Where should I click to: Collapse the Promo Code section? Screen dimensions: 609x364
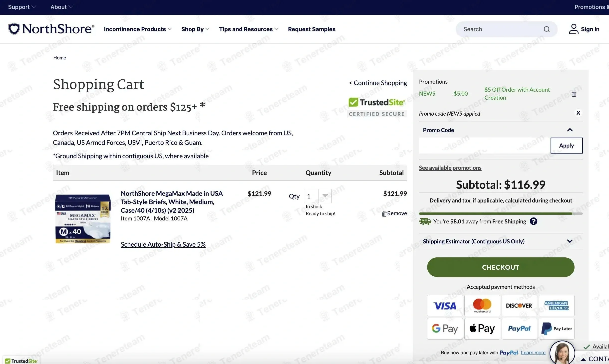[570, 130]
